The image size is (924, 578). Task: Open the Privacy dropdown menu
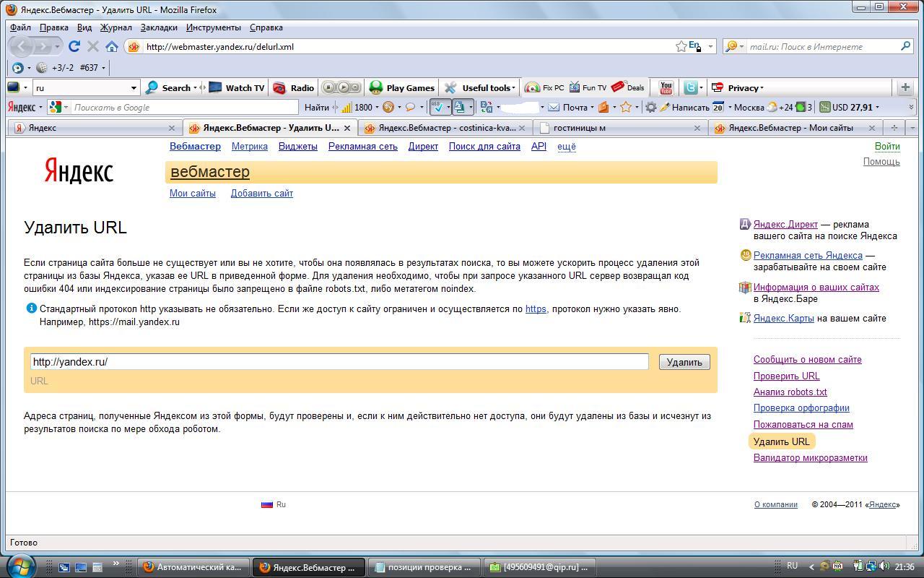pyautogui.click(x=738, y=87)
